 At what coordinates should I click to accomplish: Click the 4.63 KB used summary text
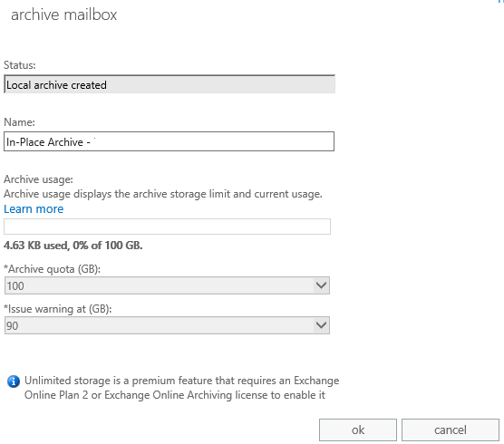73,246
